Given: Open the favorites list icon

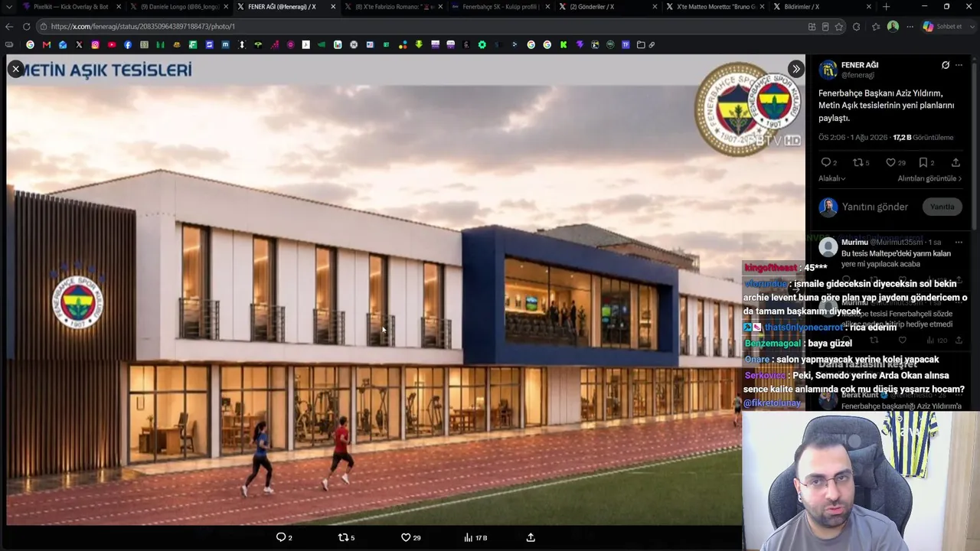Looking at the screenshot, I should tap(876, 26).
